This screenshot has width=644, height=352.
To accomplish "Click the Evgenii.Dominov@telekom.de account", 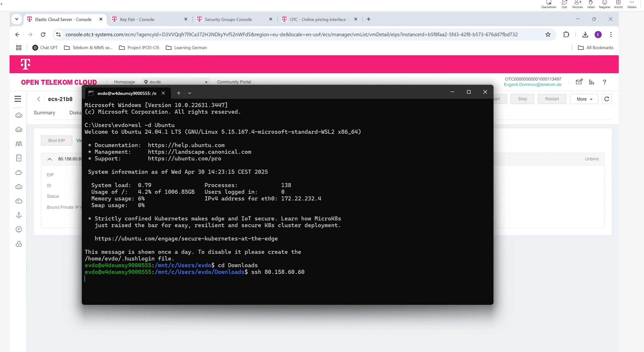I will click(532, 85).
